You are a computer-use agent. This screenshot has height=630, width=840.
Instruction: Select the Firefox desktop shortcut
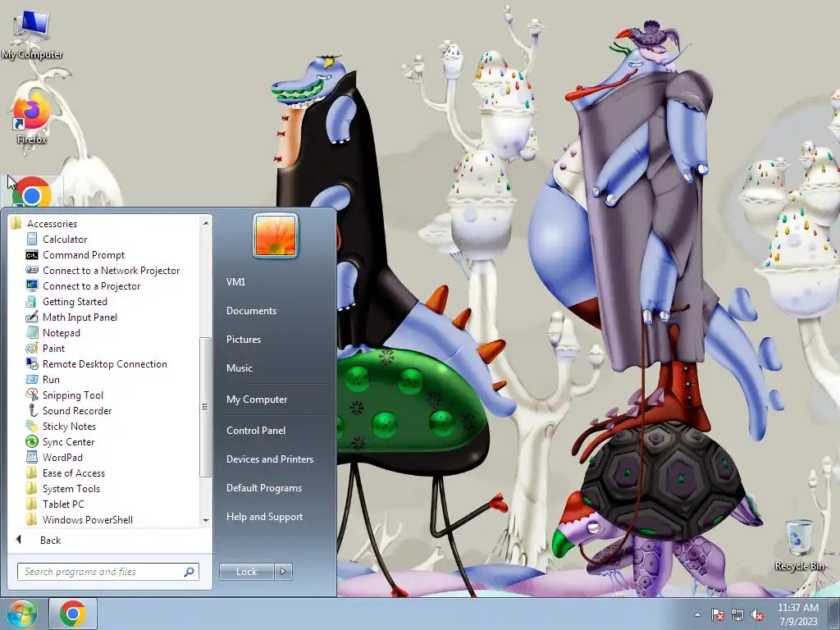pos(32,119)
